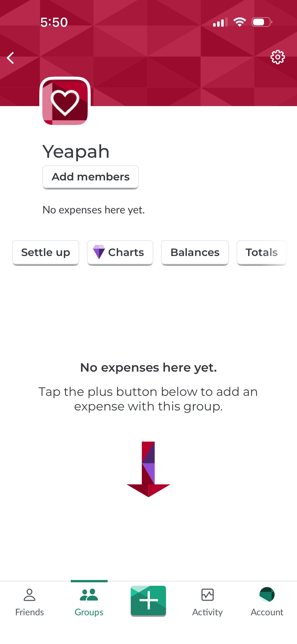Screen dimensions: 297x644
Task: Tap the Settle up button
Action: pos(46,252)
